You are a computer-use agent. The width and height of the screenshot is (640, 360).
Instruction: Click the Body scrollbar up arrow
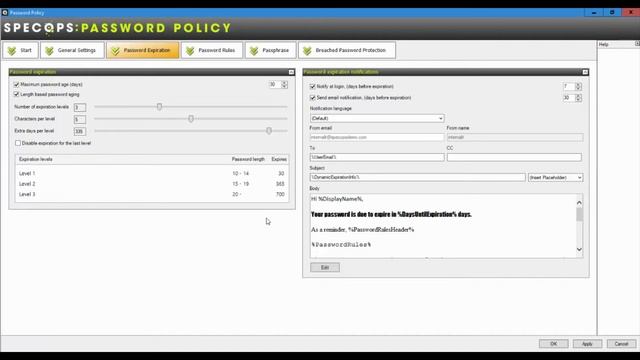pos(579,202)
